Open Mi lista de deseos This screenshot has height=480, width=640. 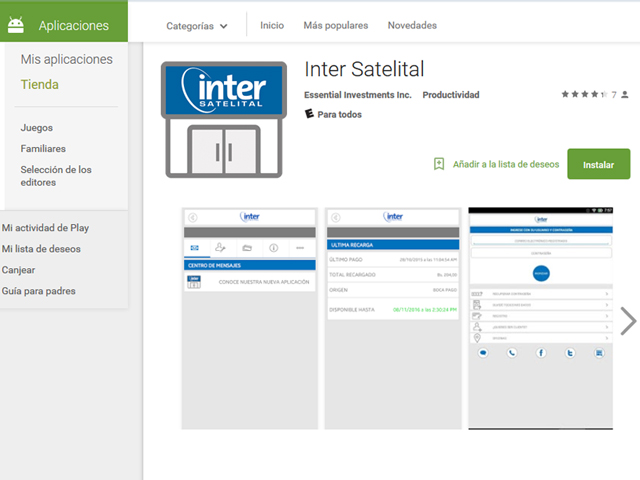41,249
